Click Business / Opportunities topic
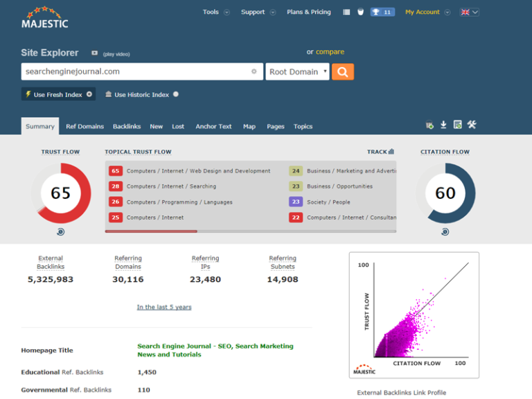This screenshot has width=532, height=399. pyautogui.click(x=339, y=186)
